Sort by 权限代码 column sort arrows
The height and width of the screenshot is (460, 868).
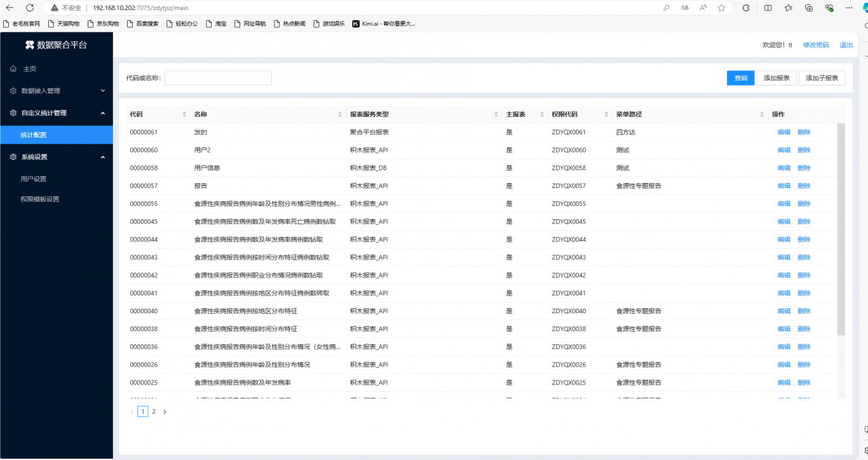[x=606, y=114]
